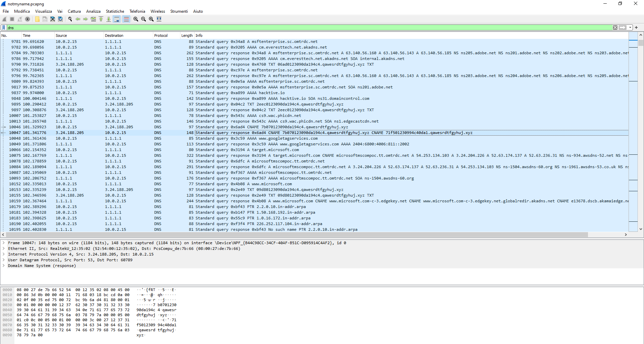Viewport: 644px width, 344px height.
Task: Open the recent filters dropdown arrow
Action: click(630, 27)
